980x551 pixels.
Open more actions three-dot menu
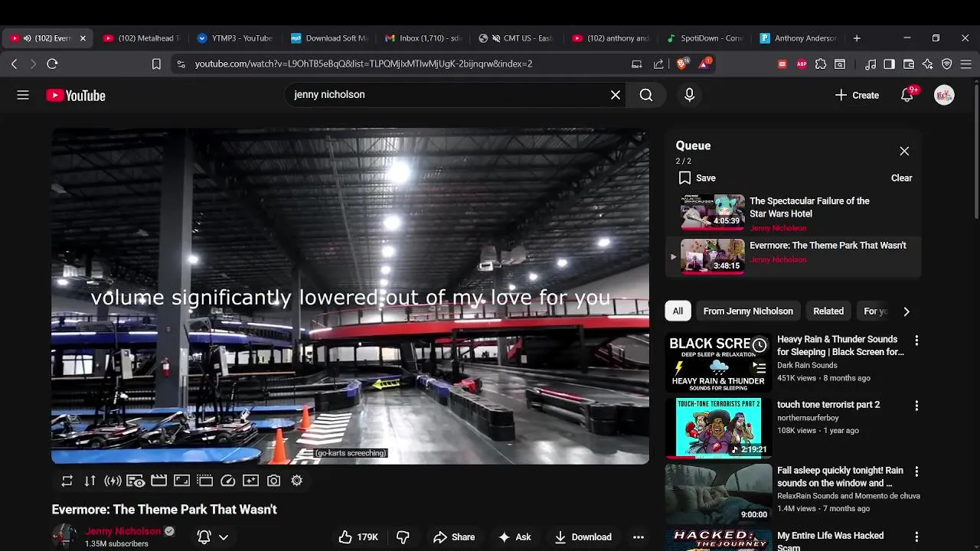[639, 537]
